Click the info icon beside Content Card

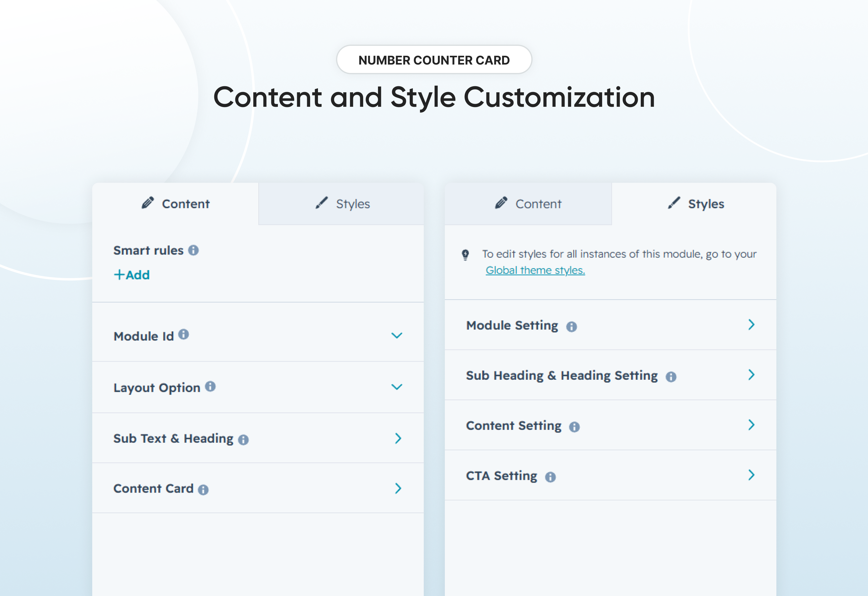point(203,490)
